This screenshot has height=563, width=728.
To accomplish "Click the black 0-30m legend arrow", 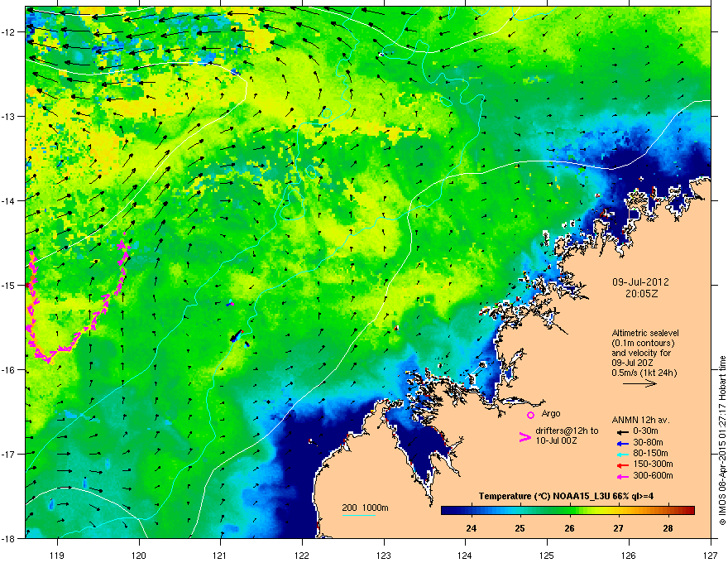I will pos(623,431).
